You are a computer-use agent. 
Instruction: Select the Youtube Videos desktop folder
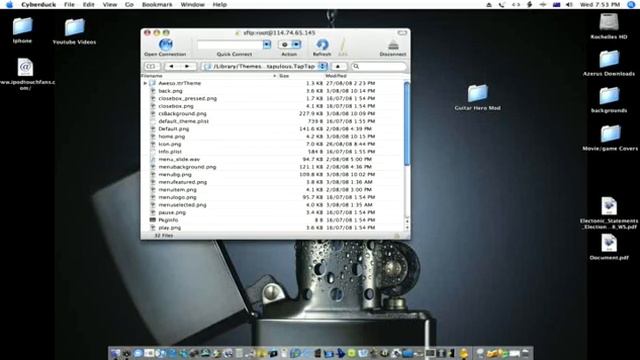pyautogui.click(x=74, y=31)
